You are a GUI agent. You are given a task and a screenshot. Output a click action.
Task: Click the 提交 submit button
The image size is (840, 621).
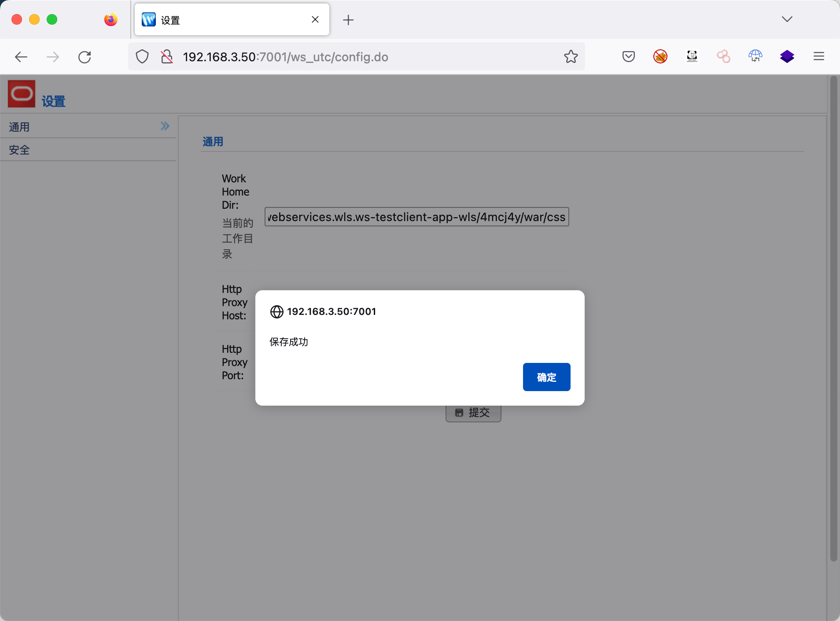click(x=473, y=413)
